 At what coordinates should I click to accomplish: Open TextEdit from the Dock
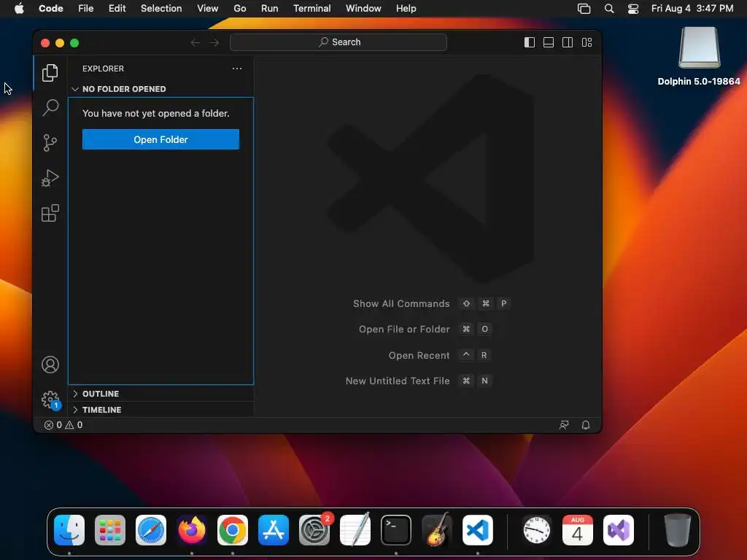pyautogui.click(x=355, y=530)
